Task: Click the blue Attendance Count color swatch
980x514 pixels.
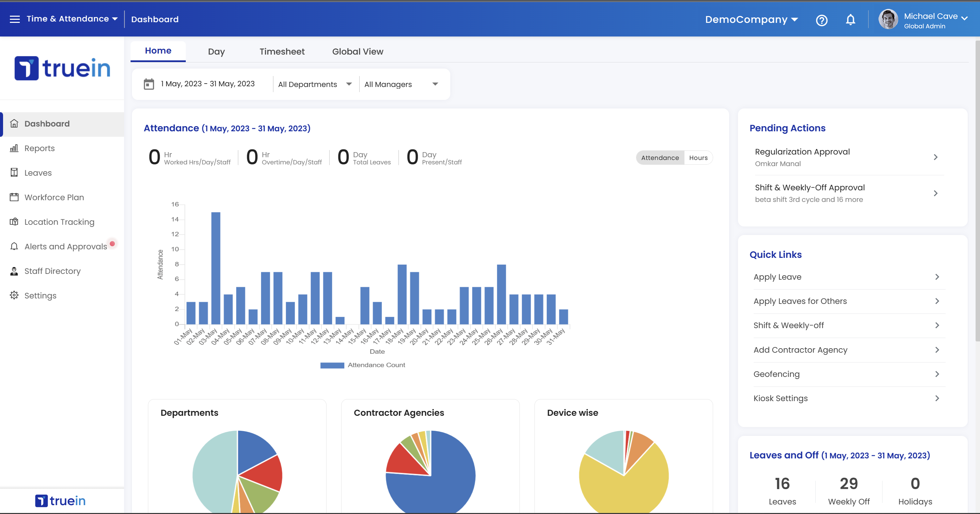Action: tap(332, 365)
